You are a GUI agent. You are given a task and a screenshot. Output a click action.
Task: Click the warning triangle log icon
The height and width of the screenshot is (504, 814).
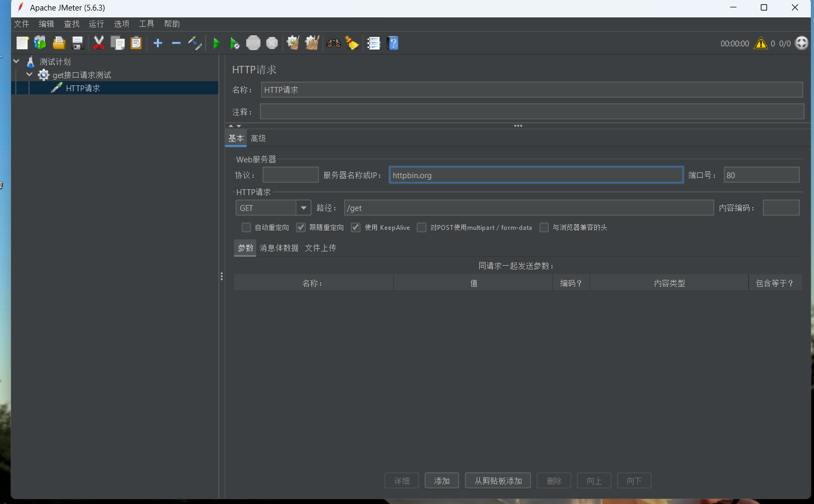tap(761, 43)
